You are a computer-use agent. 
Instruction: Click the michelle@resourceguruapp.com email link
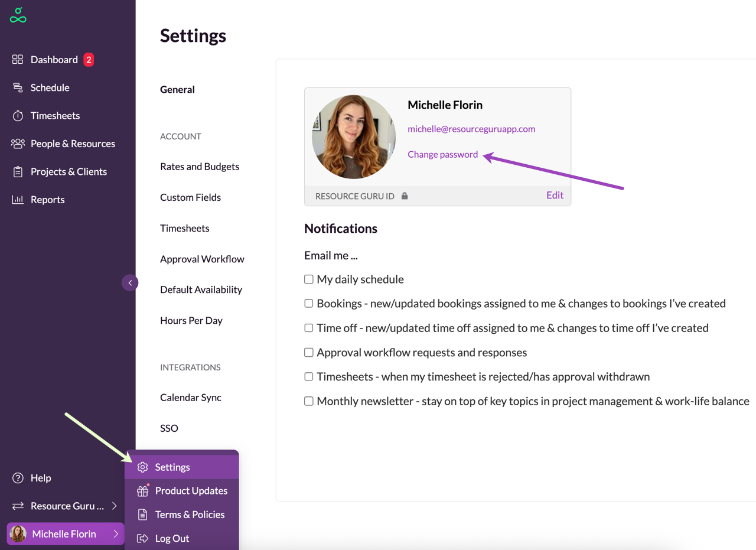471,129
